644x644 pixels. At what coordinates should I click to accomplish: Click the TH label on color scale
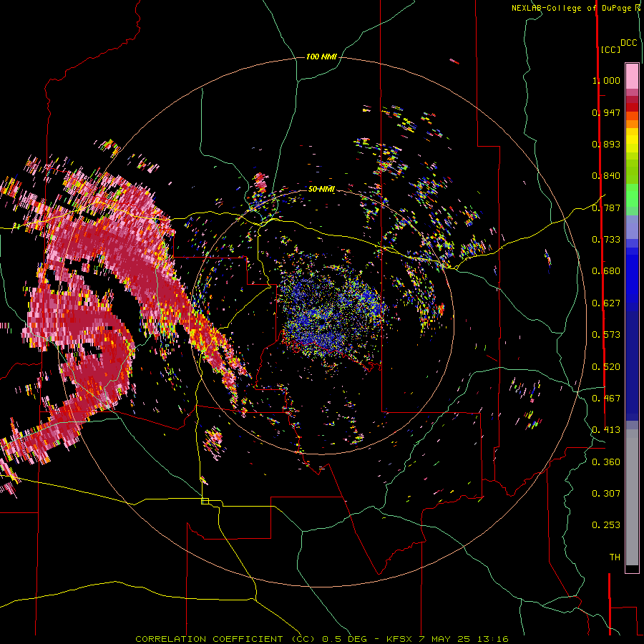coord(615,557)
